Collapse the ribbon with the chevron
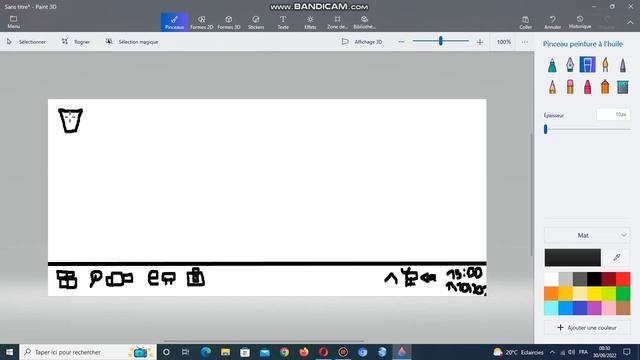The width and height of the screenshot is (640, 360). [x=630, y=23]
